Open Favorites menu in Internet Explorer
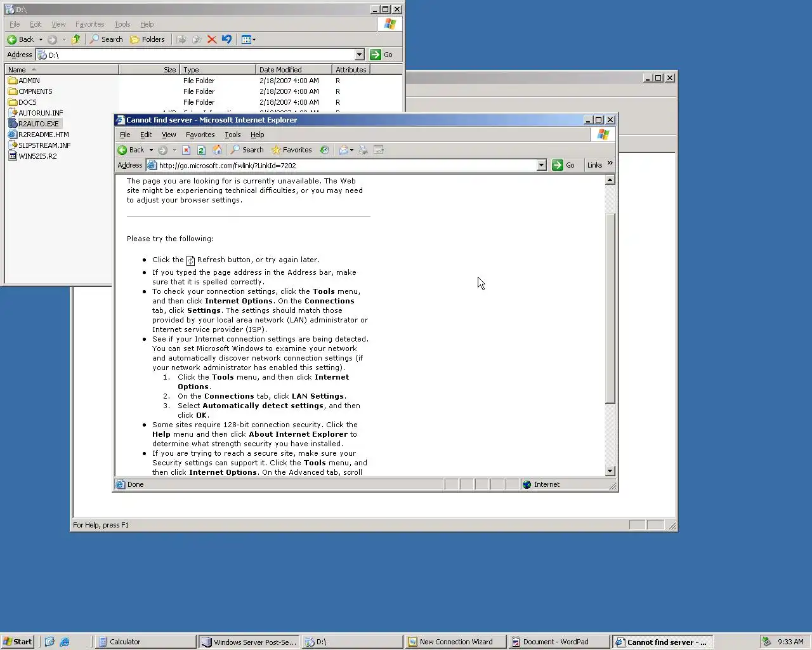Viewport: 812px width, 650px height. coord(200,135)
